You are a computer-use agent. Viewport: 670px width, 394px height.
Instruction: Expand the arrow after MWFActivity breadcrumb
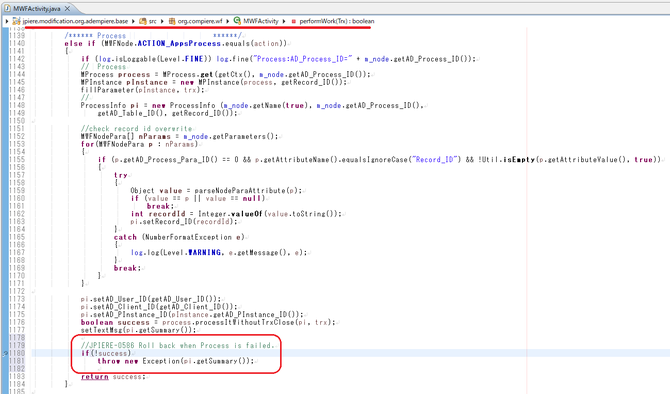(x=284, y=21)
